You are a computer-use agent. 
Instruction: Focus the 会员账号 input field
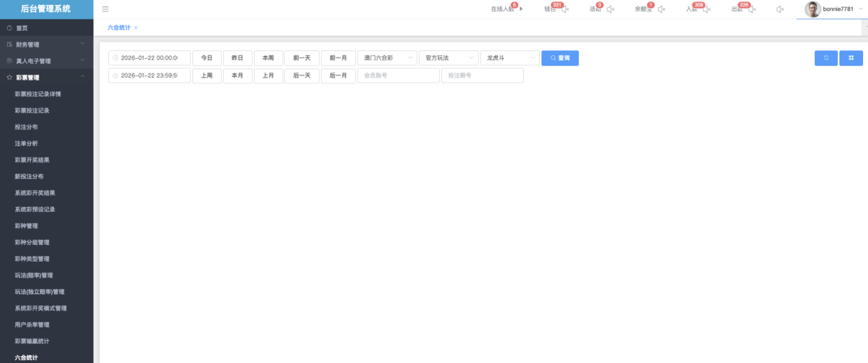(x=398, y=76)
